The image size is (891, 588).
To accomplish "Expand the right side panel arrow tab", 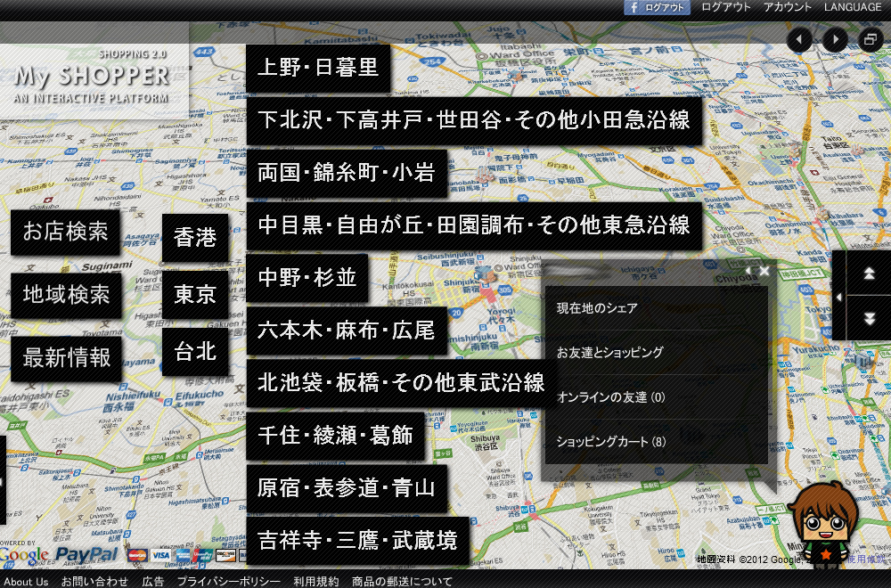I will tap(838, 296).
